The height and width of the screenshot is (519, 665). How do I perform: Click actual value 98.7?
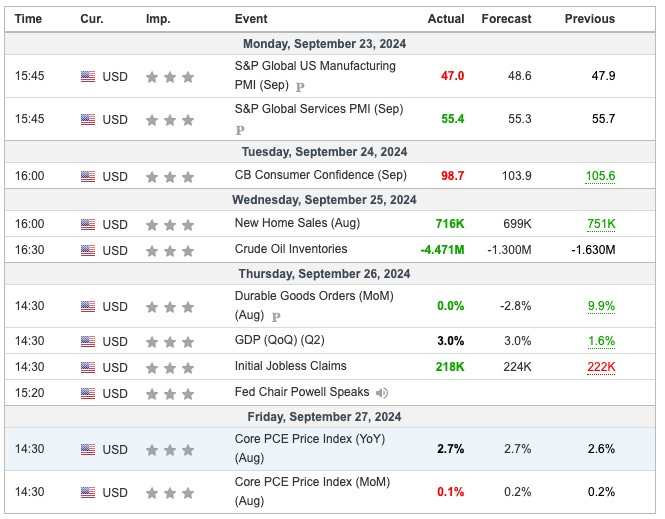pyautogui.click(x=453, y=176)
